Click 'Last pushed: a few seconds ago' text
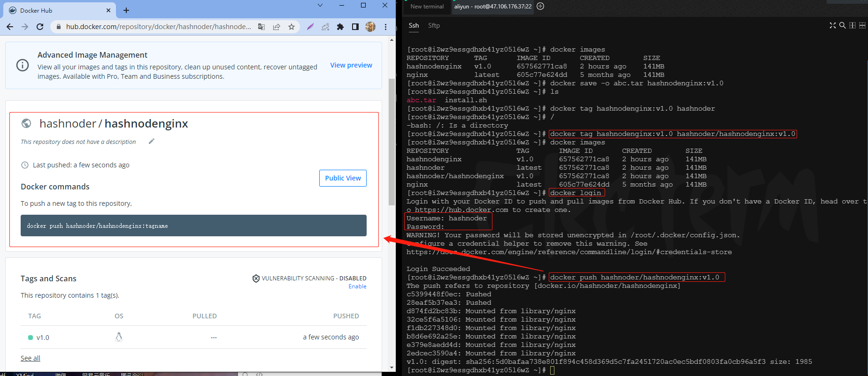Viewport: 868px width, 376px height. click(x=81, y=165)
